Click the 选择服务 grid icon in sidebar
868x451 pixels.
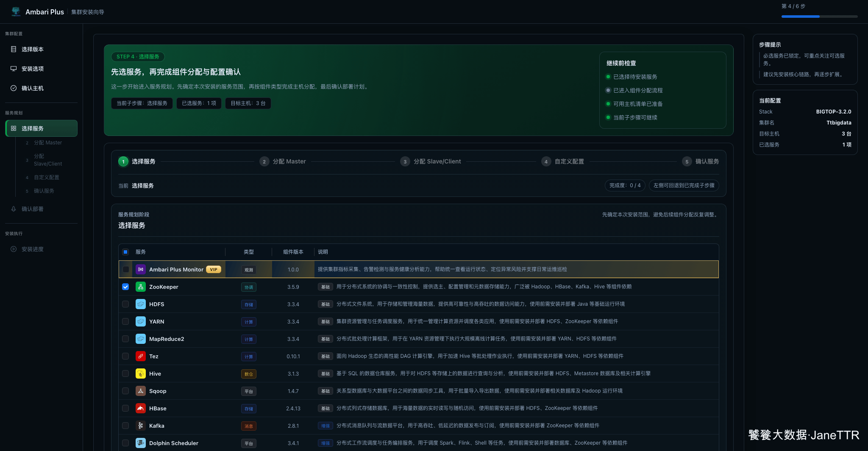(14, 128)
